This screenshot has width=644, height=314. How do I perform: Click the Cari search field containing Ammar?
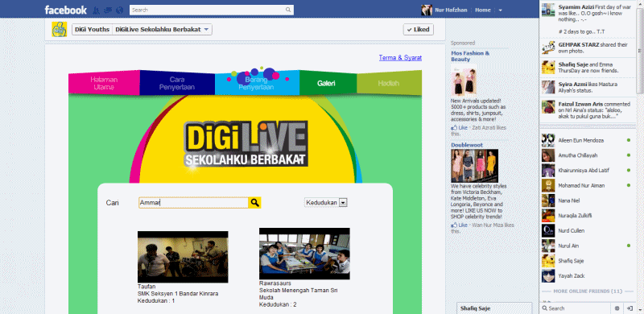[193, 203]
